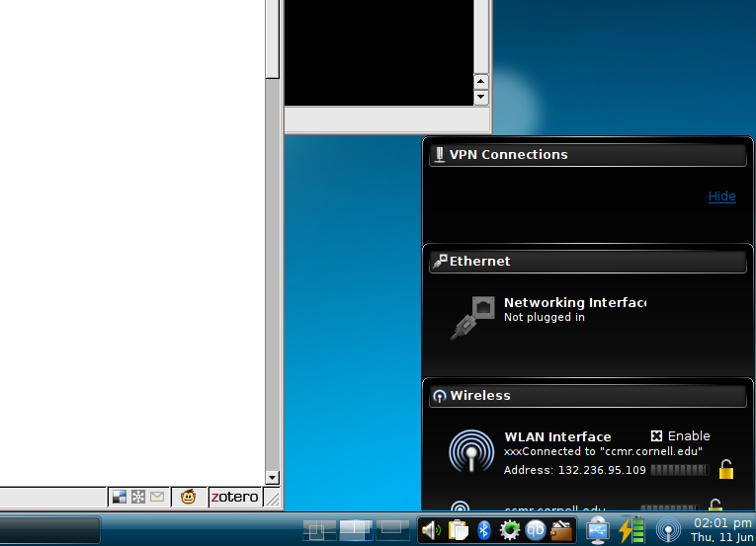Open the clipboard tray icon
Viewport: 756px width, 546px height.
(458, 530)
